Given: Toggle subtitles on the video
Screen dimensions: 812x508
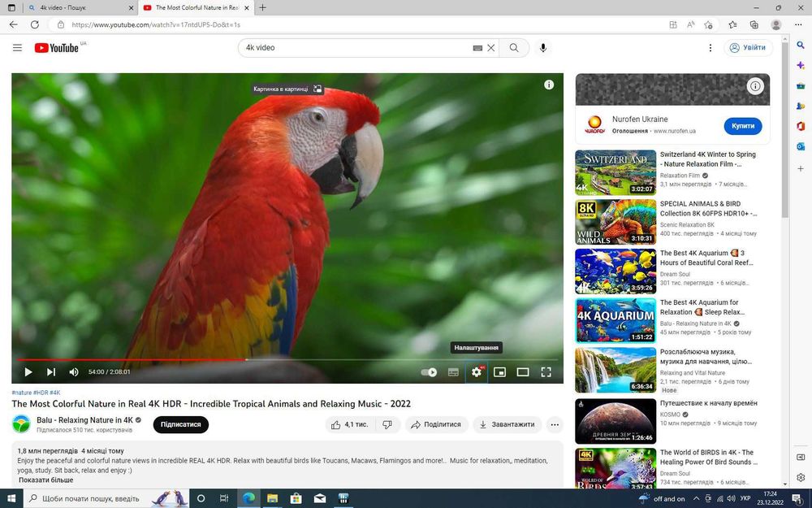Looking at the screenshot, I should pyautogui.click(x=453, y=372).
